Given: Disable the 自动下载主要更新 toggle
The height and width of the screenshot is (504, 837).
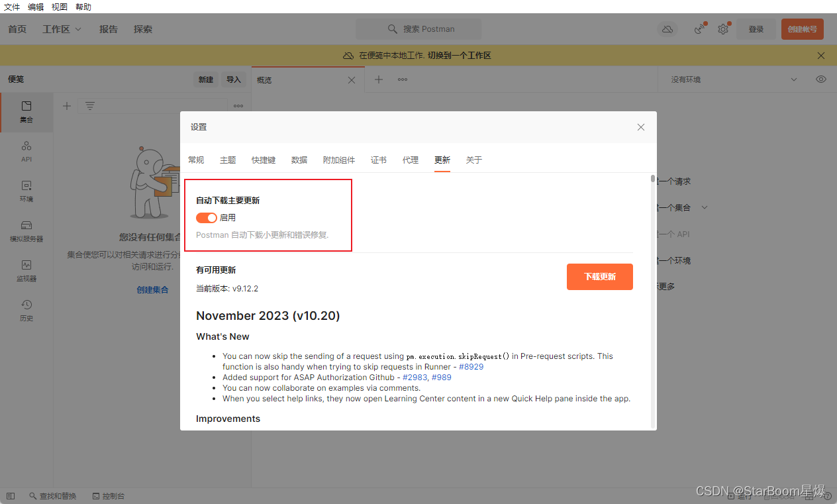Looking at the screenshot, I should coord(207,218).
